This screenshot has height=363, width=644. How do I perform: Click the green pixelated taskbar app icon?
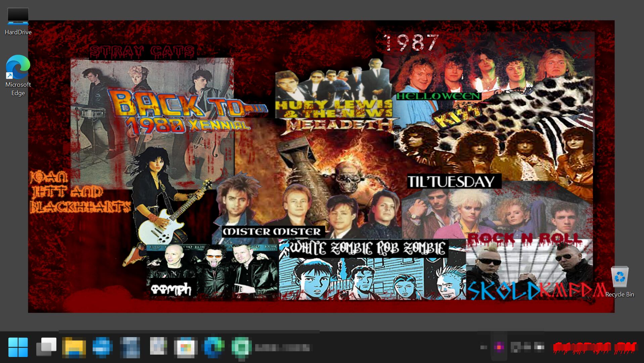241,348
